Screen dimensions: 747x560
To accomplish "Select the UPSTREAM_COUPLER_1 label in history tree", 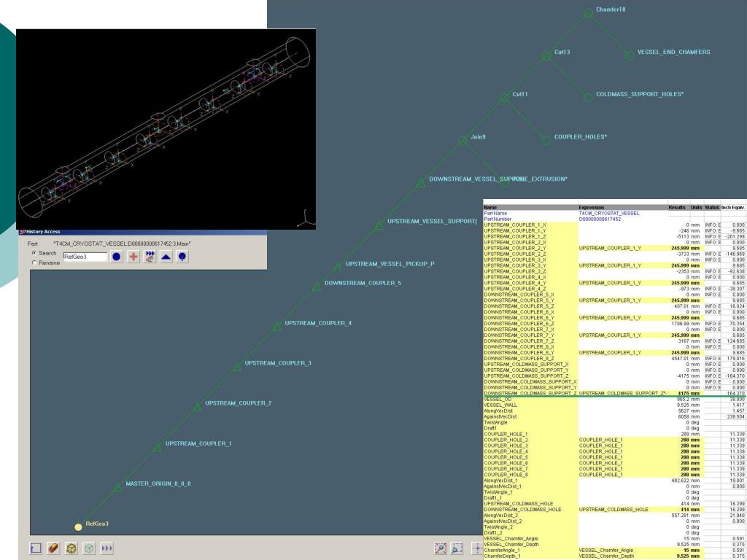I will (x=198, y=443).
